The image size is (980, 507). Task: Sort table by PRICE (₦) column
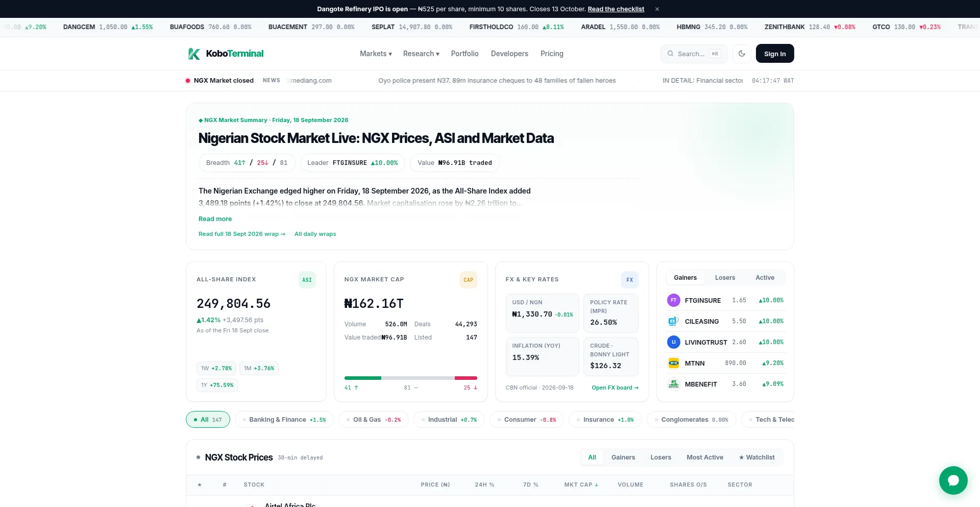tap(435, 485)
